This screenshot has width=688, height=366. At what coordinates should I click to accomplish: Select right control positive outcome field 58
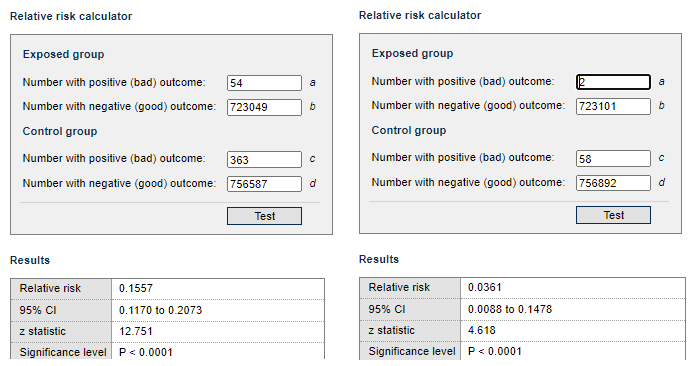click(x=613, y=158)
